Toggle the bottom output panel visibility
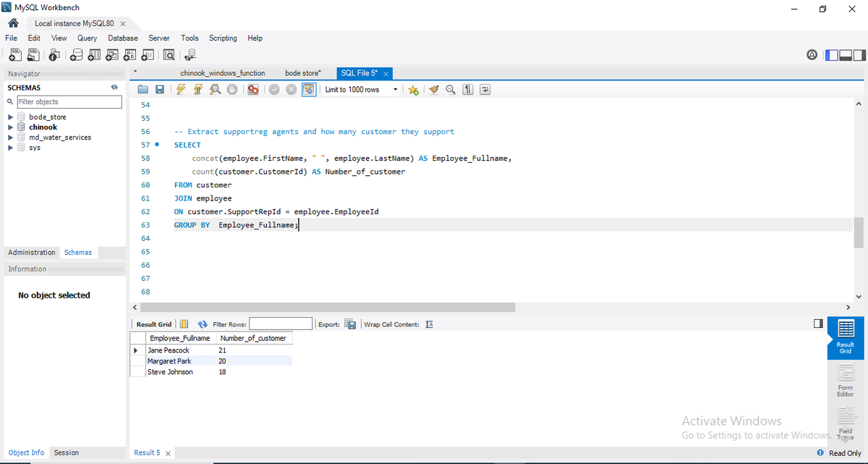This screenshot has width=868, height=464. tap(846, 55)
